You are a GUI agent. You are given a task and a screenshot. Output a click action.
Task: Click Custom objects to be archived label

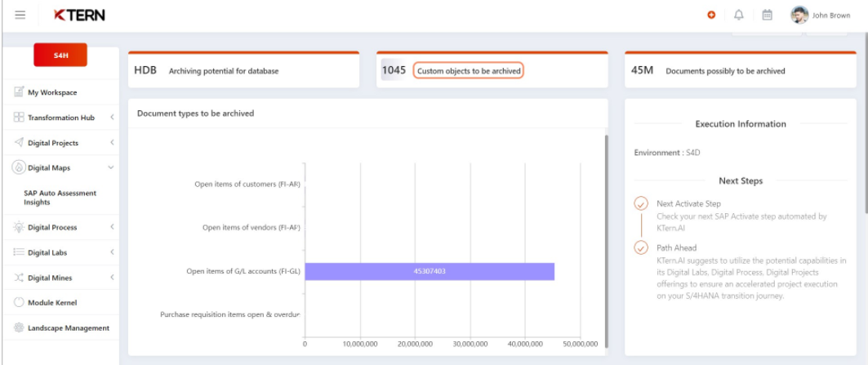tap(469, 71)
